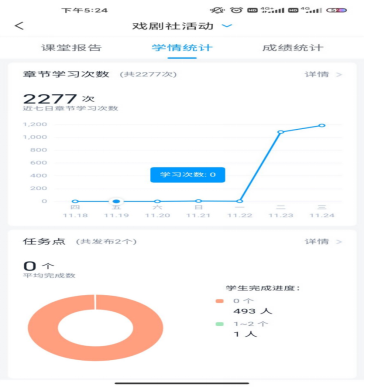Viewport: 365px width, 388px height.
Task: Open the 成绩统计 tab
Action: tap(293, 48)
